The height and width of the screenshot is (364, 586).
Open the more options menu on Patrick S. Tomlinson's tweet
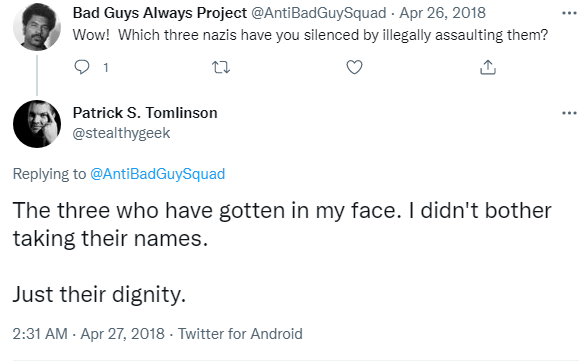[x=569, y=113]
